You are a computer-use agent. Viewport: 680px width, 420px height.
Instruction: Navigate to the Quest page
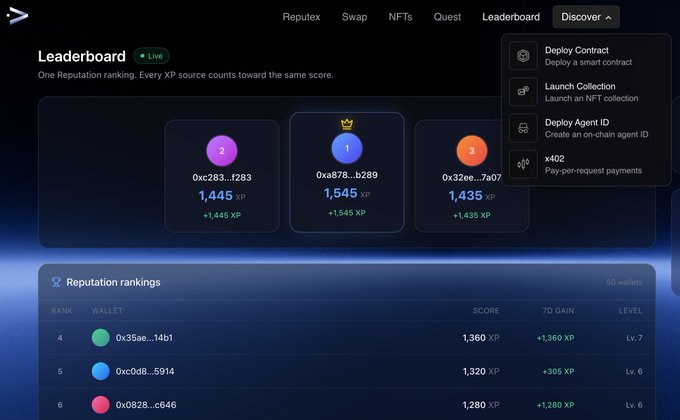(447, 17)
